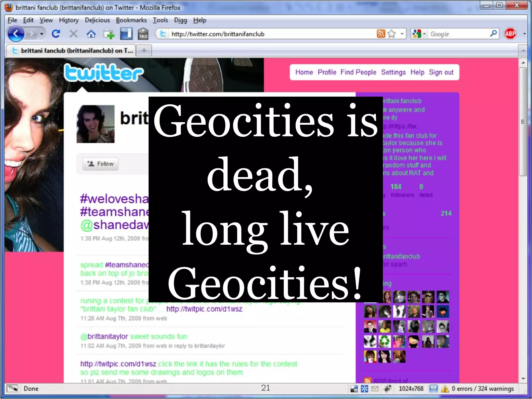Click the Delicious status bar icon
The image size is (532, 399).
point(354,389)
